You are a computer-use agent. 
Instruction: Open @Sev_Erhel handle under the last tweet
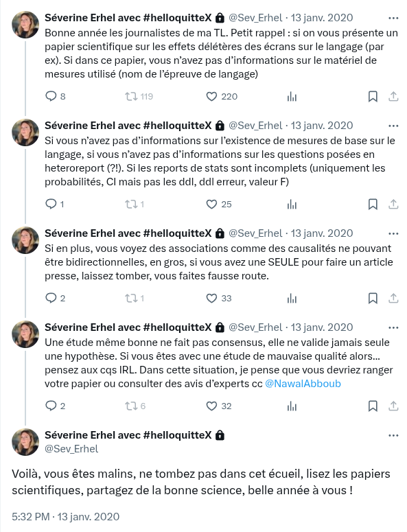tap(71, 449)
